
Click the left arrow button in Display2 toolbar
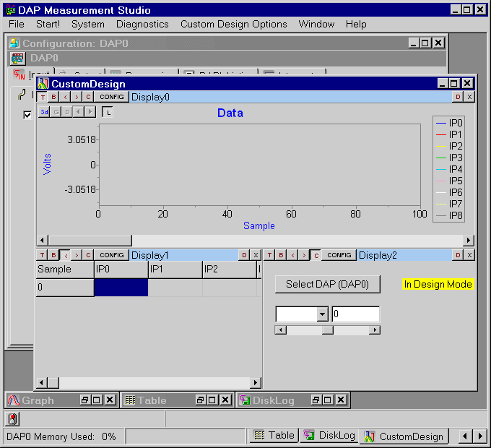click(292, 255)
